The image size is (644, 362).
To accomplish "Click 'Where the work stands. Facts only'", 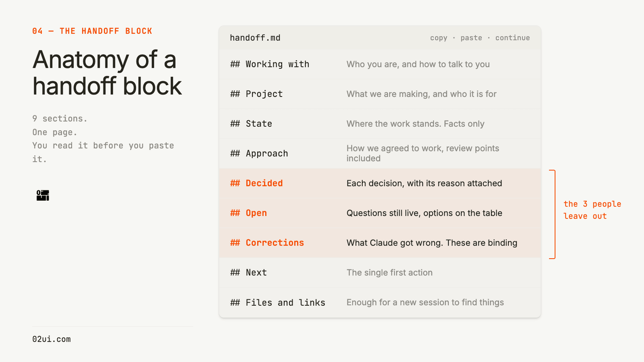I will (415, 124).
